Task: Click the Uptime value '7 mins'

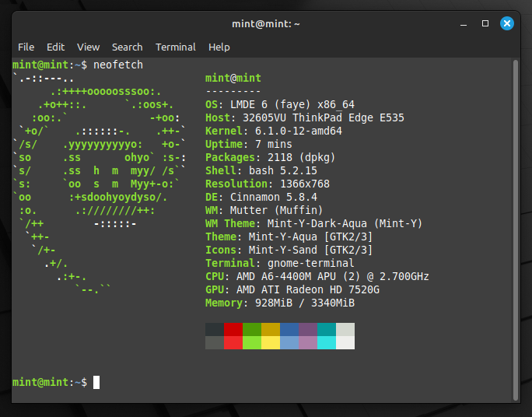Action: point(274,144)
